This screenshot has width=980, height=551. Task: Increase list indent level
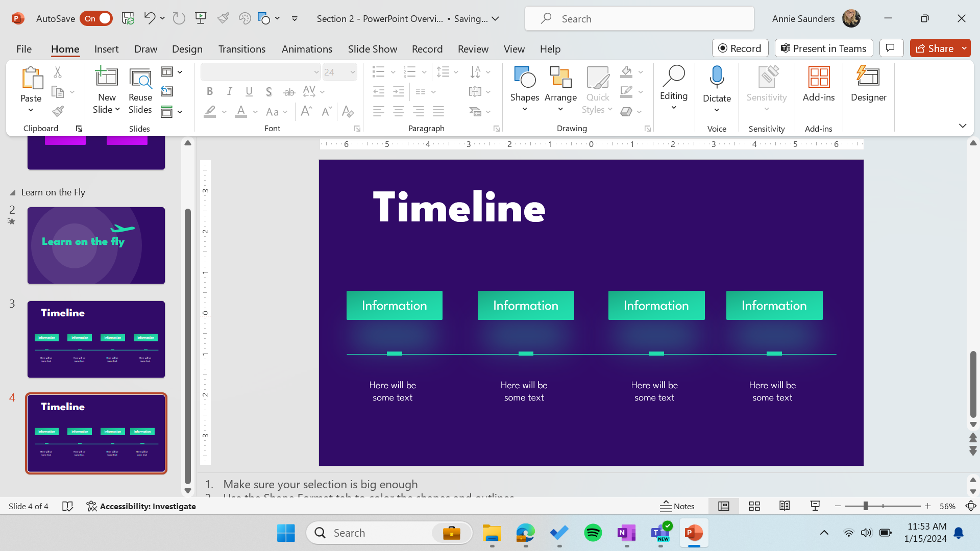pos(399,92)
